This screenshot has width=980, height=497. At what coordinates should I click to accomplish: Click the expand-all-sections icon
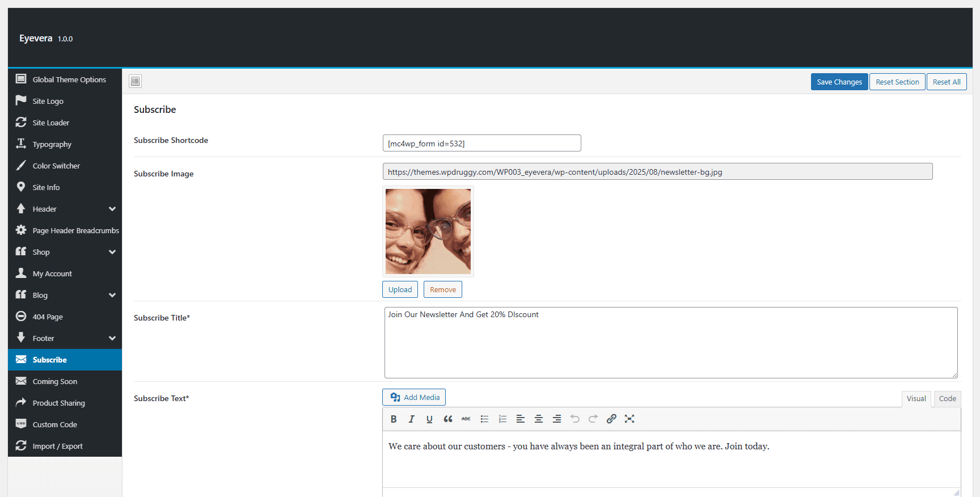coord(135,81)
